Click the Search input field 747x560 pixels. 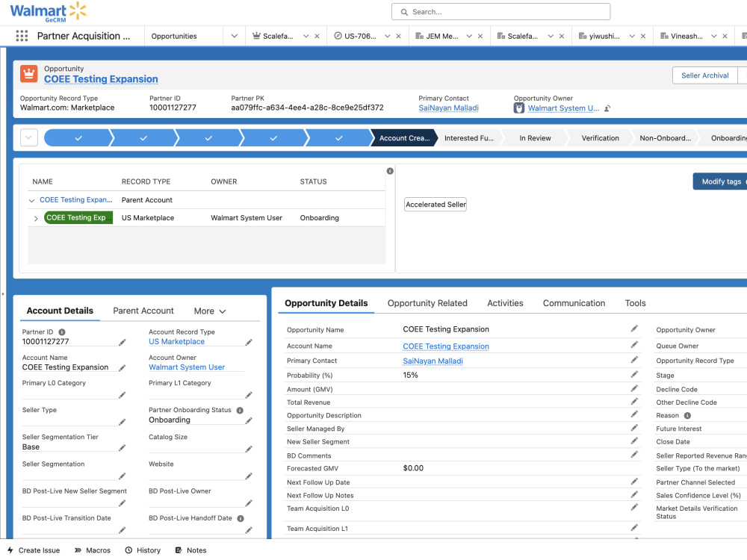tap(500, 12)
